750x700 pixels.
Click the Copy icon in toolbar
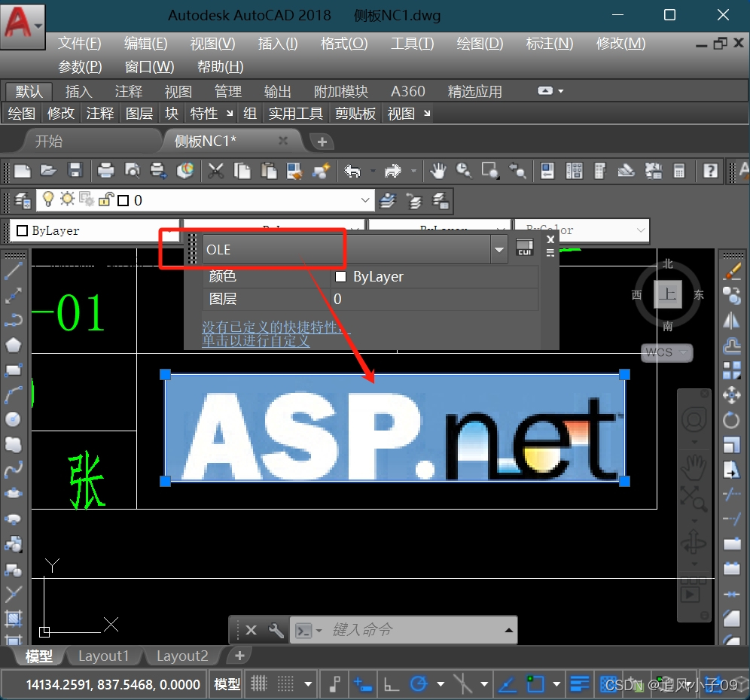242,171
